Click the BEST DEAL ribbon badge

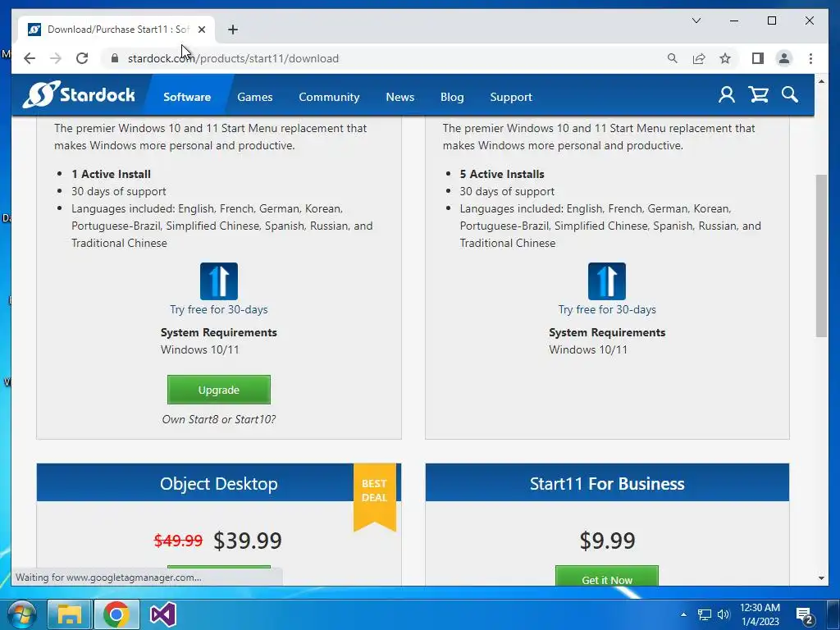coord(374,495)
